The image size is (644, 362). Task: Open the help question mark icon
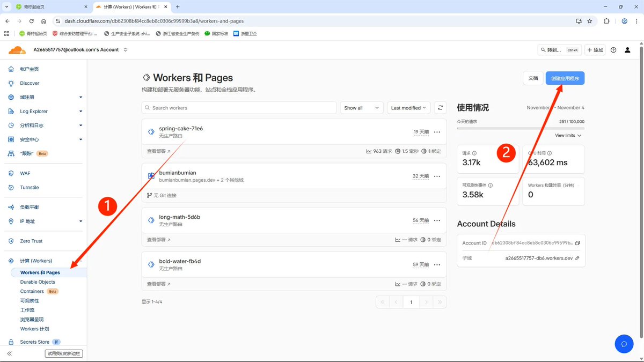(613, 50)
